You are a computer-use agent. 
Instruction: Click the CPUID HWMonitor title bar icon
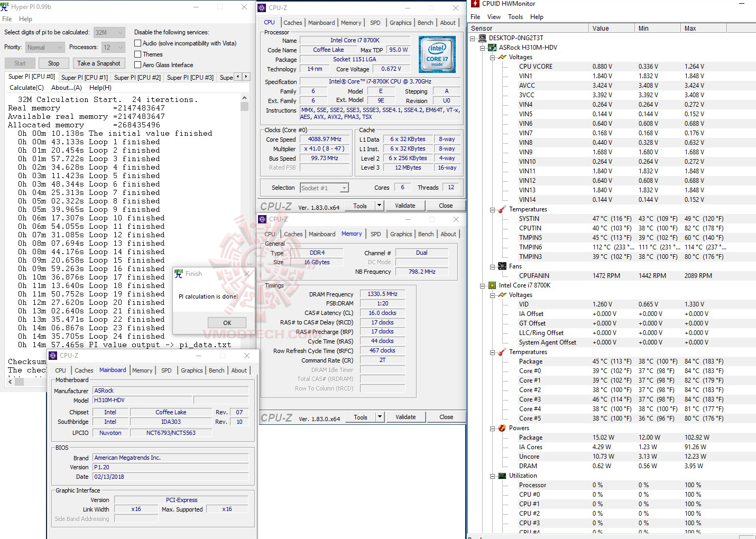(475, 4)
